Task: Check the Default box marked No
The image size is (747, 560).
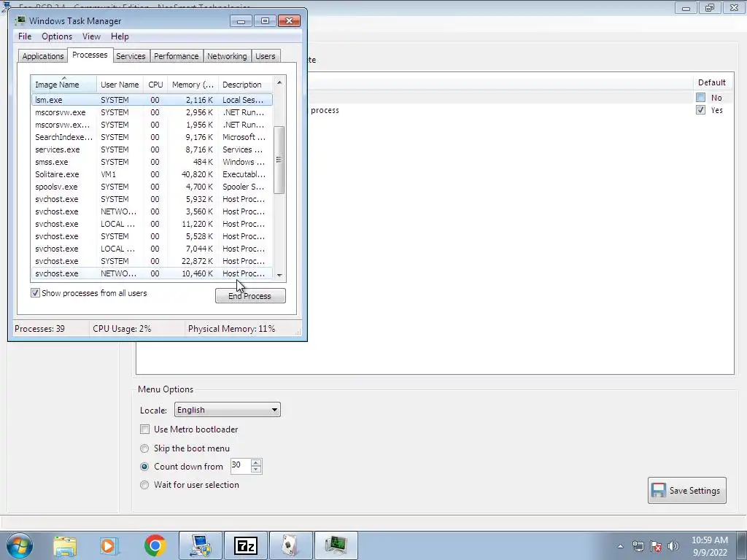Action: (700, 98)
